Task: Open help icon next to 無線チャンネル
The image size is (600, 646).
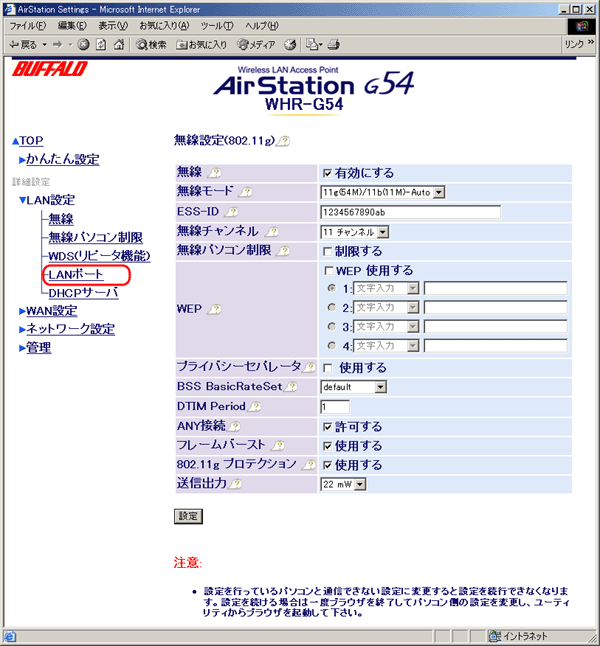Action: [272, 232]
